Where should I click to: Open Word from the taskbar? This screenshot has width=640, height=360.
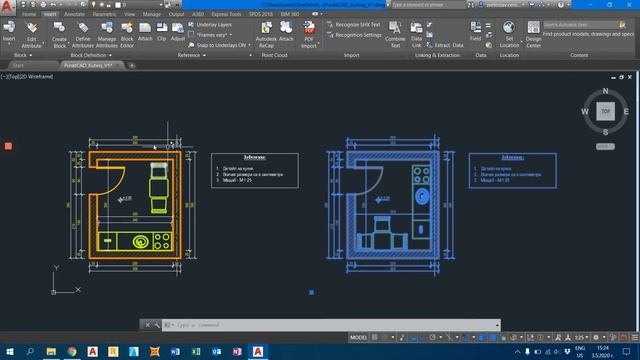175,351
